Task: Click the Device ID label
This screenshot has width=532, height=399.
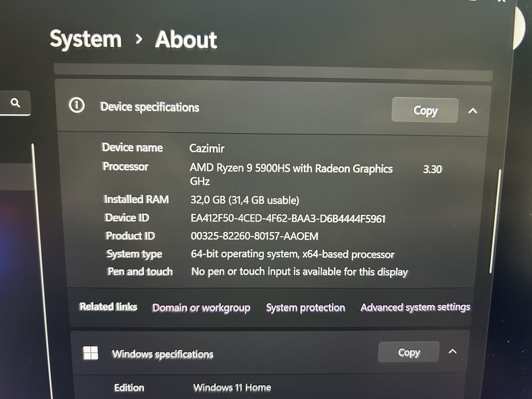Action: 127,218
